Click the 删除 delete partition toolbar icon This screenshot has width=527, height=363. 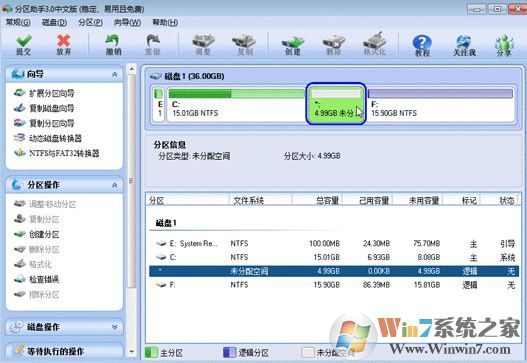point(334,44)
